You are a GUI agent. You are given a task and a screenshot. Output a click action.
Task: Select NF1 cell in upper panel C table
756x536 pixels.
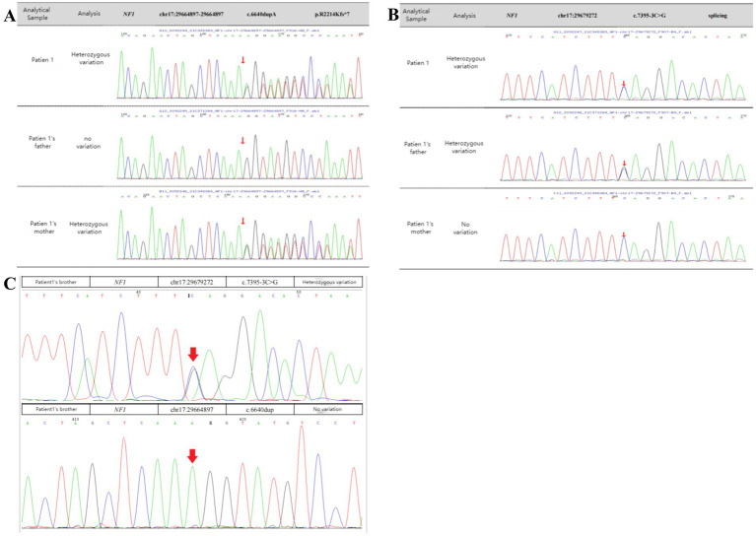coord(124,282)
